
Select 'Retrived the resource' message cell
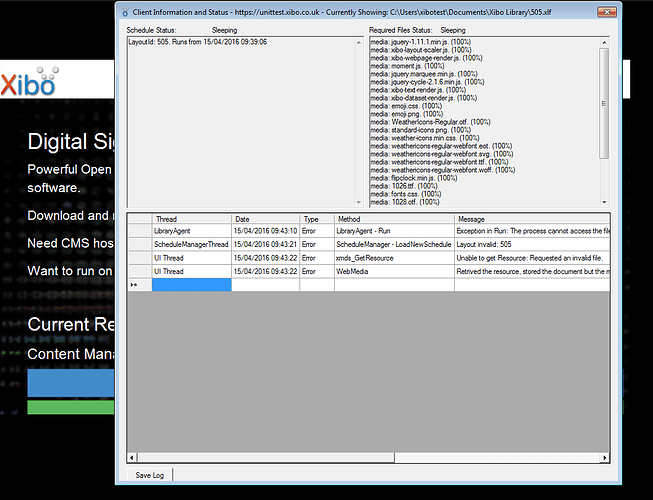[x=532, y=271]
